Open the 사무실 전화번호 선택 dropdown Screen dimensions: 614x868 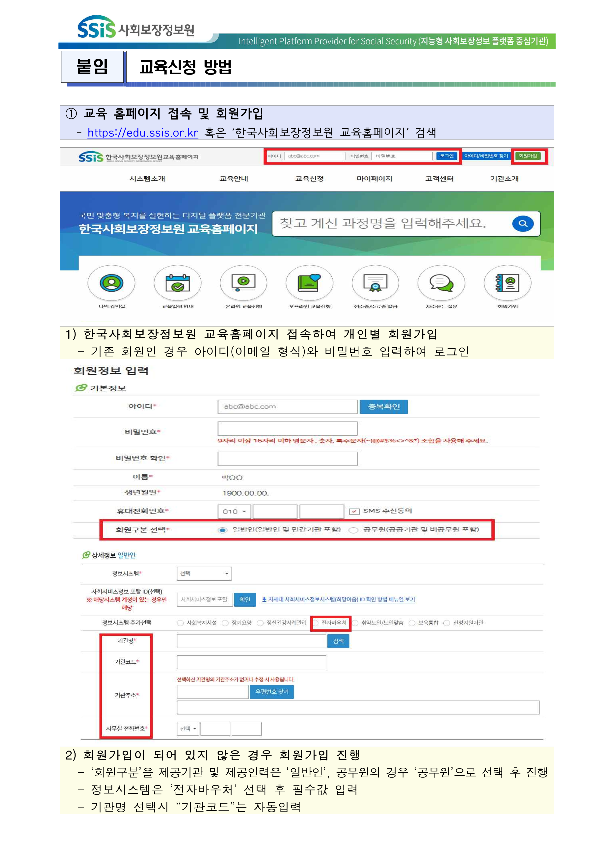tap(188, 729)
